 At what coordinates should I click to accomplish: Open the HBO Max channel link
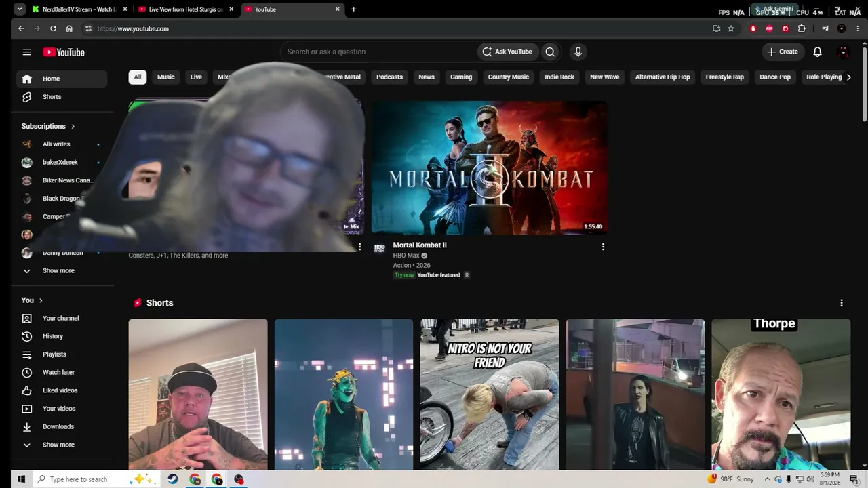click(406, 256)
